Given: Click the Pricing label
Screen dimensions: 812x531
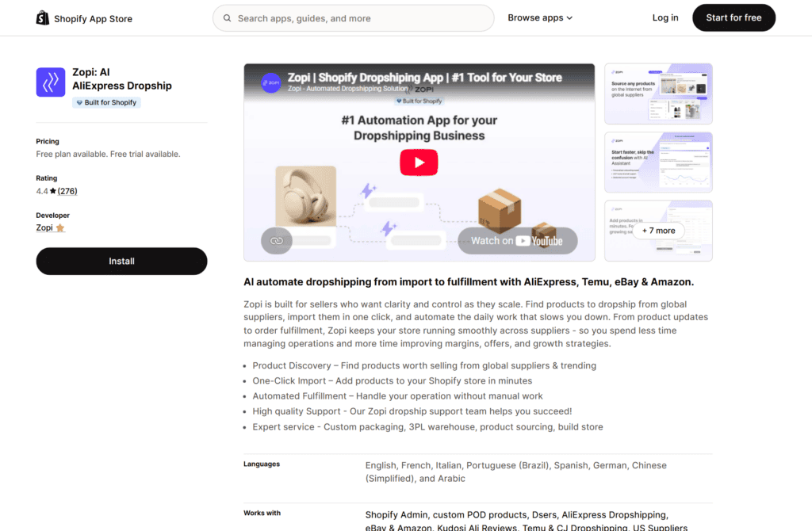Looking at the screenshot, I should coord(47,141).
